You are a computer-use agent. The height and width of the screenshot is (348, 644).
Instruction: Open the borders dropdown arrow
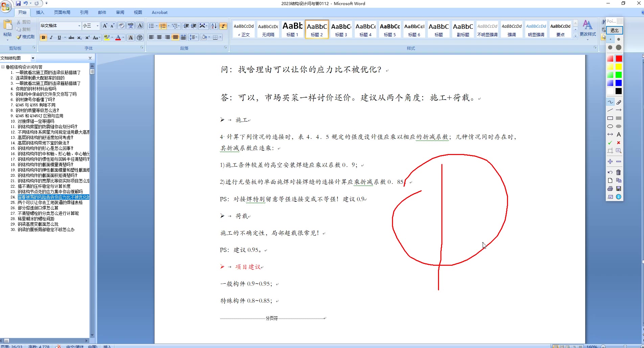click(221, 37)
